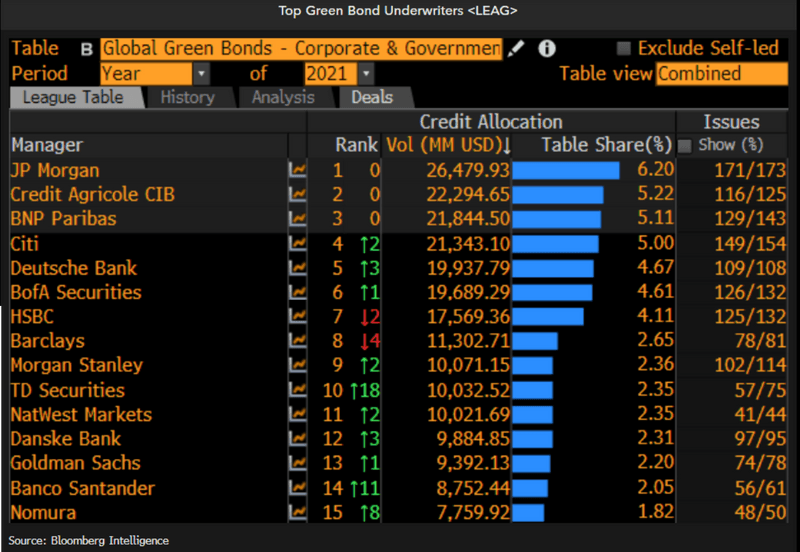The width and height of the screenshot is (800, 552).
Task: Click the 48/50 issues value for Nomura
Action: point(760,513)
